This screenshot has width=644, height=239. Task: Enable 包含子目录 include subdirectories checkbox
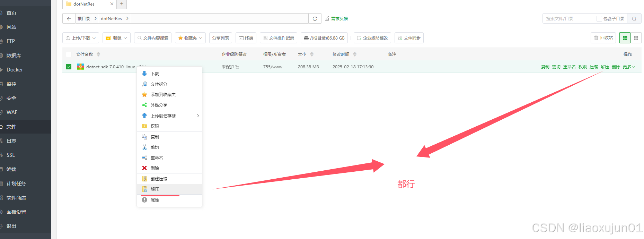point(599,19)
